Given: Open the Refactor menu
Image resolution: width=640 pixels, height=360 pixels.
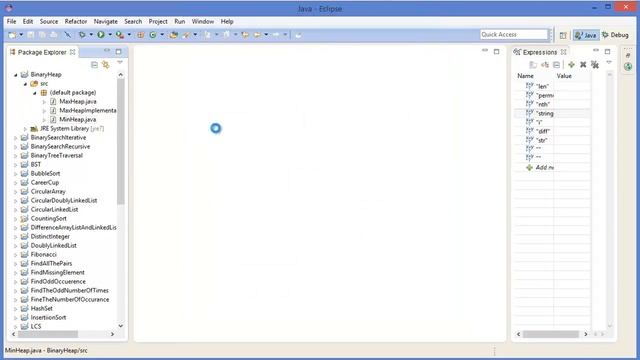Looking at the screenshot, I should [76, 22].
